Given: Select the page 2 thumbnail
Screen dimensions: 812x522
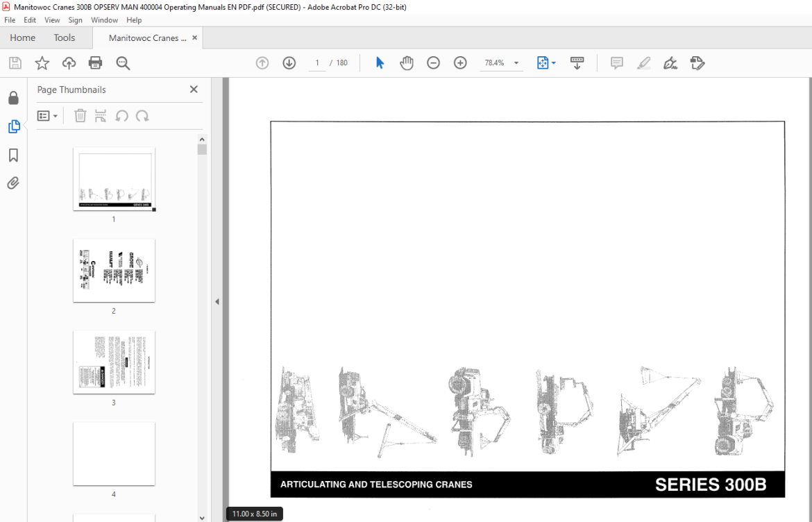Looking at the screenshot, I should 114,270.
